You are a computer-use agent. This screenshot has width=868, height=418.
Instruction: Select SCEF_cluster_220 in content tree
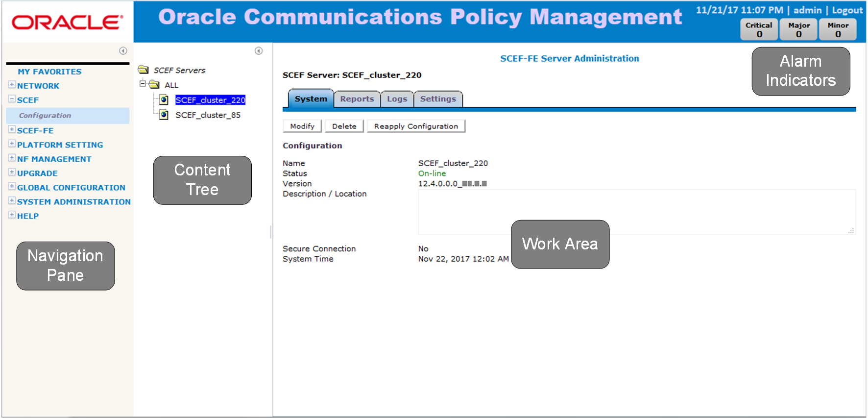pos(210,100)
